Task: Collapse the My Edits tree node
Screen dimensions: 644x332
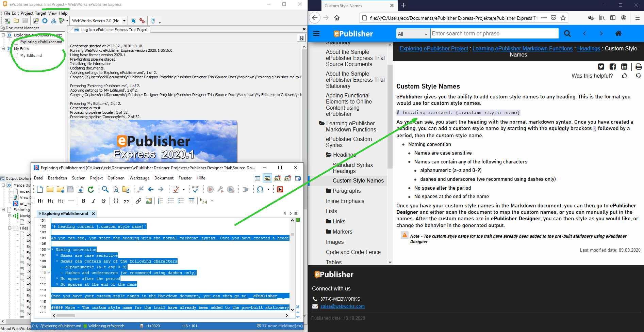Action: [3, 49]
